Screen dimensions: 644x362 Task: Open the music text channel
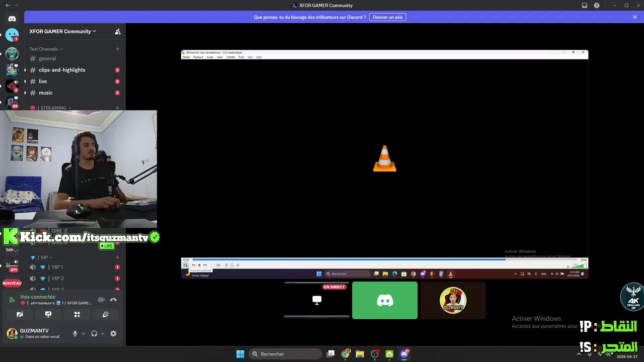click(75, 93)
